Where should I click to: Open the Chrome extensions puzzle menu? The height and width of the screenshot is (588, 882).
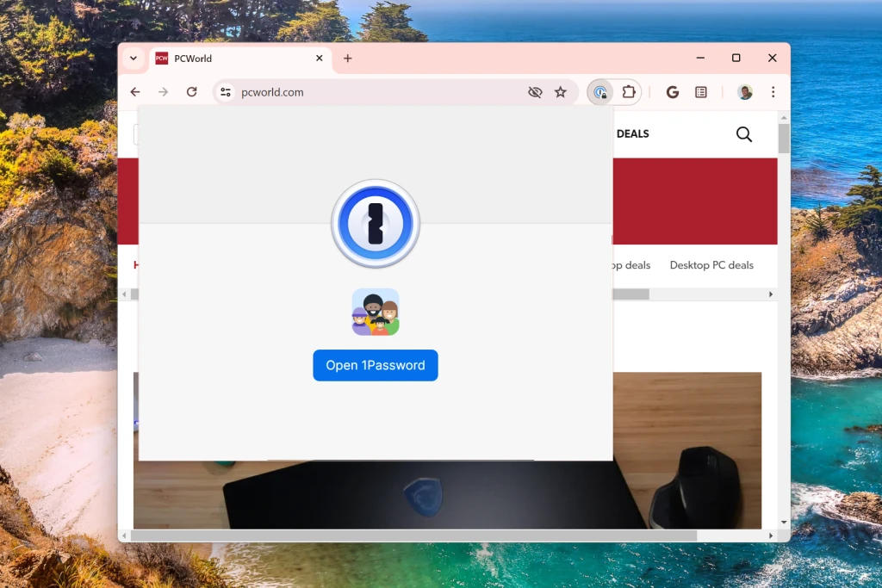click(629, 92)
